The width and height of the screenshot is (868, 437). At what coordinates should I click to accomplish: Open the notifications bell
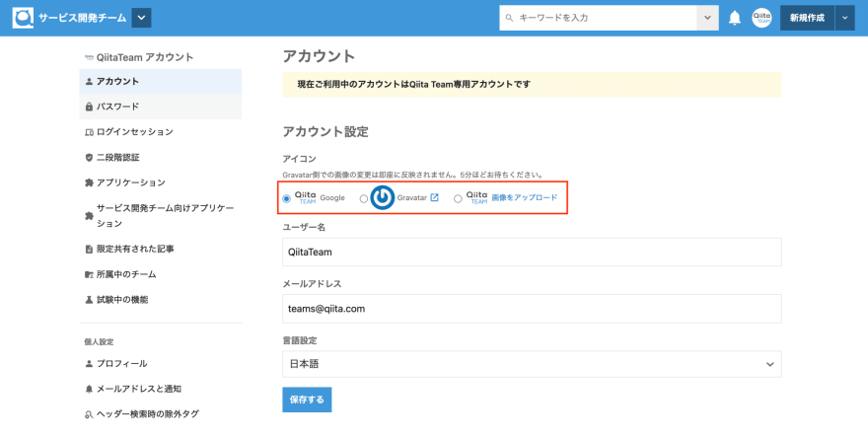(735, 18)
